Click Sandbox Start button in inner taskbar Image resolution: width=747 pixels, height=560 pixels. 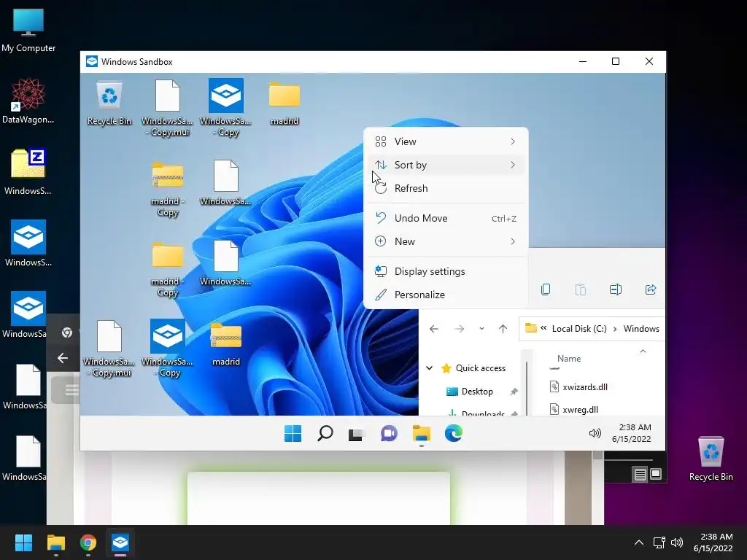293,433
